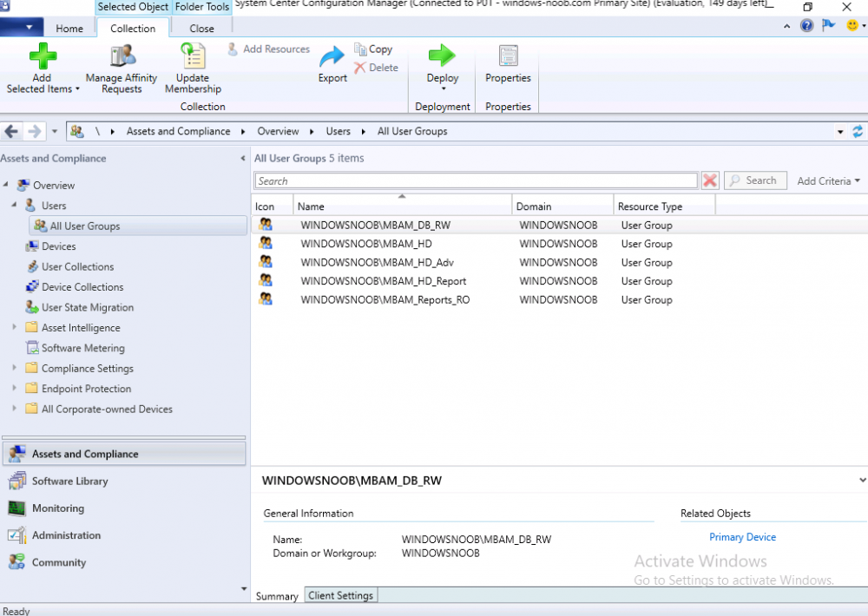The image size is (868, 616).
Task: Open Properties from the ribbon
Action: click(508, 64)
